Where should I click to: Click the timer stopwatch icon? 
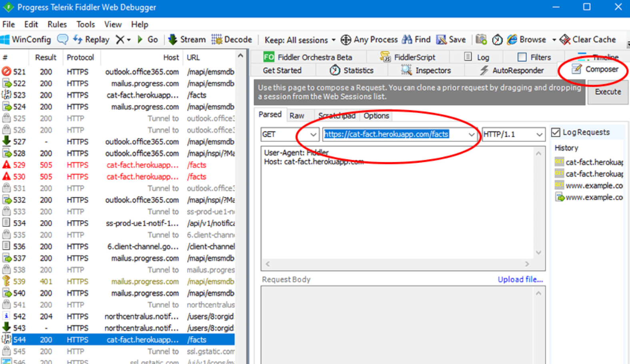[x=497, y=40]
